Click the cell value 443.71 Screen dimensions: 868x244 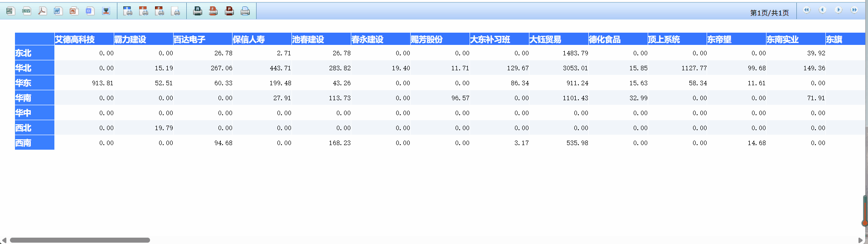[x=281, y=68]
